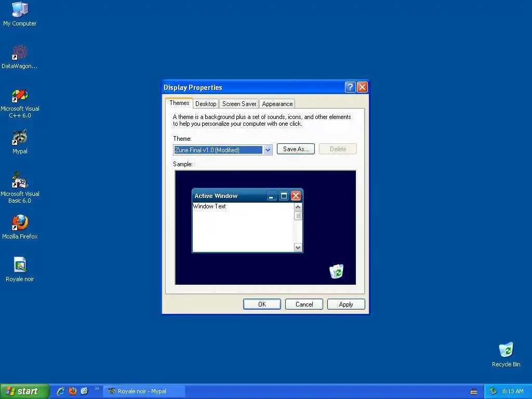The height and width of the screenshot is (399, 532).
Task: Click the on-screen keyboard taskbar icon
Action: coord(474,392)
